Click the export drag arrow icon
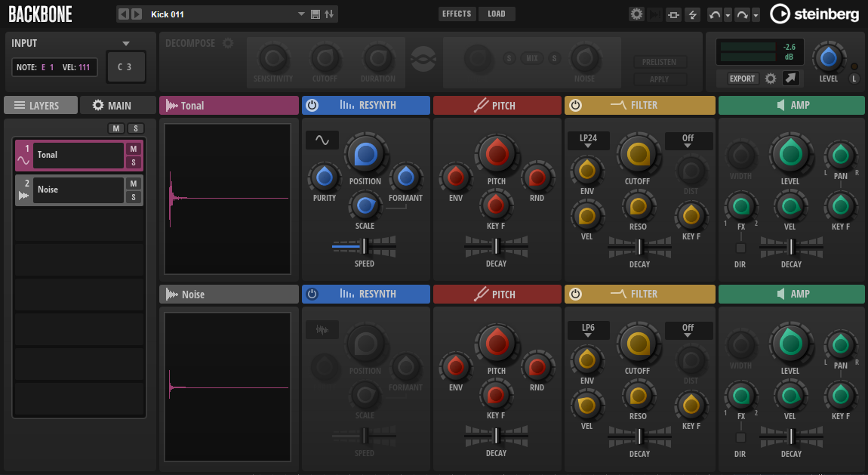Viewport: 868px width, 475px height. [x=790, y=79]
